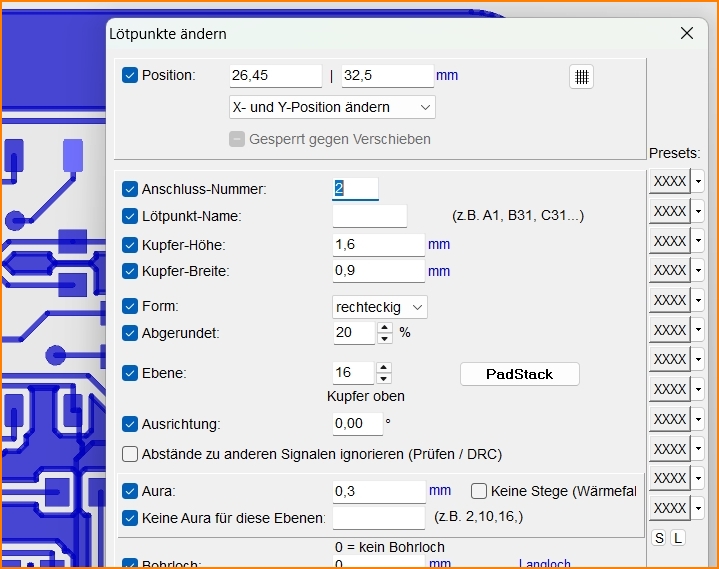
Task: Select the first XXXX preset button
Action: [x=669, y=181]
